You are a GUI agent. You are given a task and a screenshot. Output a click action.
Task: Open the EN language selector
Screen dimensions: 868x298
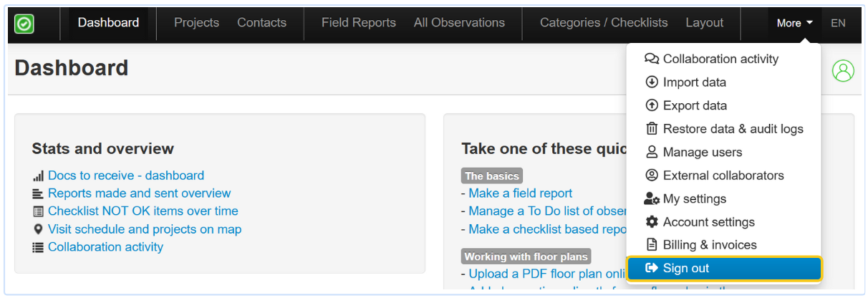(838, 23)
